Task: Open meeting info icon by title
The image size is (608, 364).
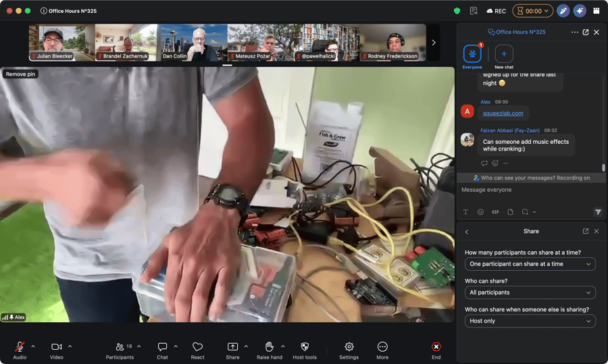Action: (x=44, y=11)
